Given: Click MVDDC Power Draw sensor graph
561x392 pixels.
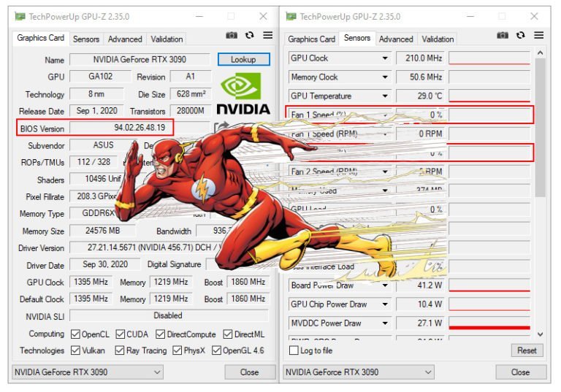Looking at the screenshot, I should click(x=489, y=323).
